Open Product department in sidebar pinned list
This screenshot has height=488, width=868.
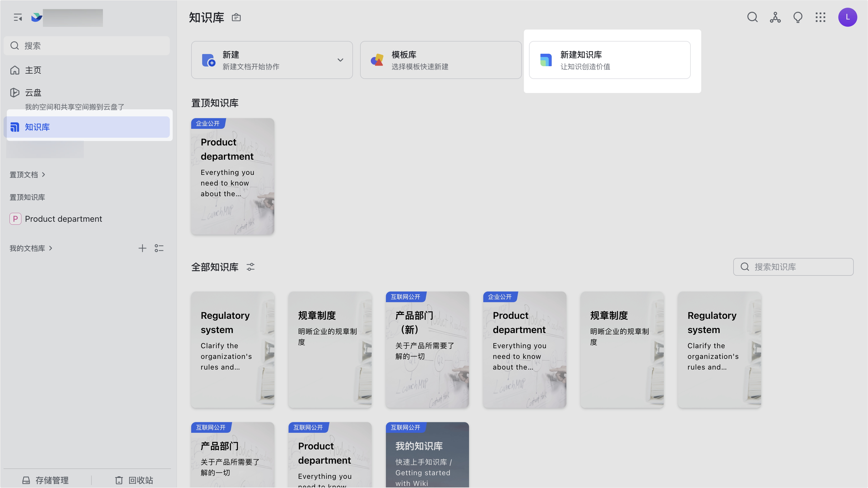87,219
